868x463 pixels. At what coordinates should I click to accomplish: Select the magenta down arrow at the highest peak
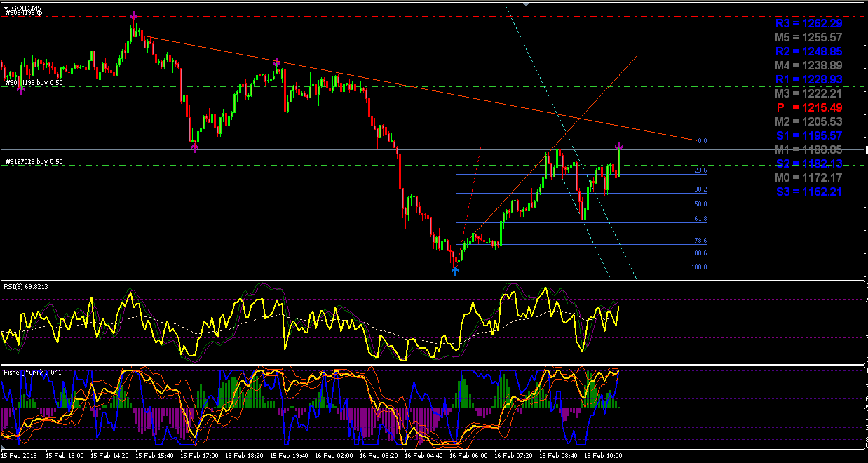[x=133, y=15]
